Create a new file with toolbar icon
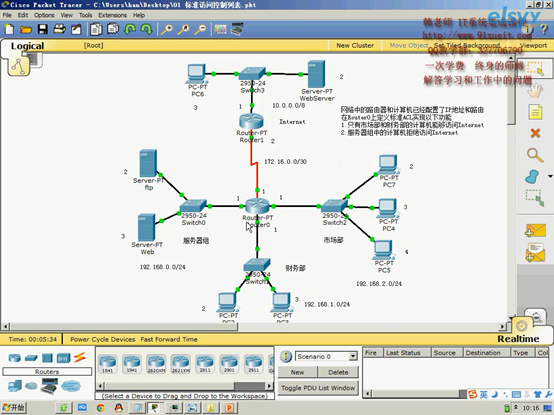Screen dimensions: 554x415 click(9, 29)
